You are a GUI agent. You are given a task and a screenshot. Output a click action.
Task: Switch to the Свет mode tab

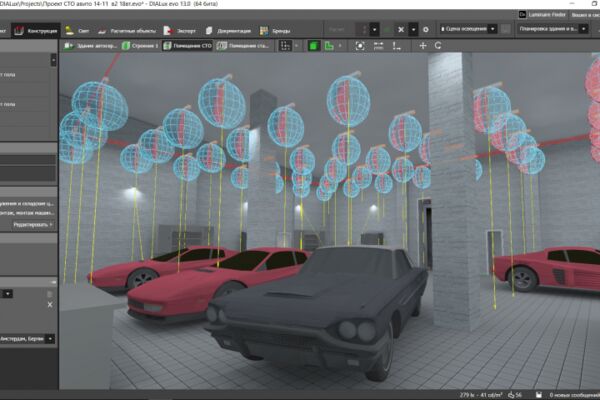pyautogui.click(x=77, y=31)
